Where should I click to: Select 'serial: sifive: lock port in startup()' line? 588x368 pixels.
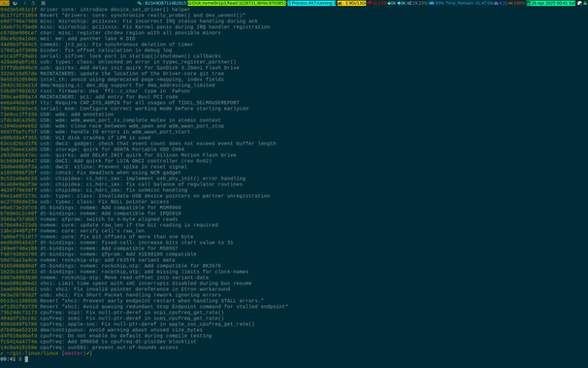(x=111, y=56)
